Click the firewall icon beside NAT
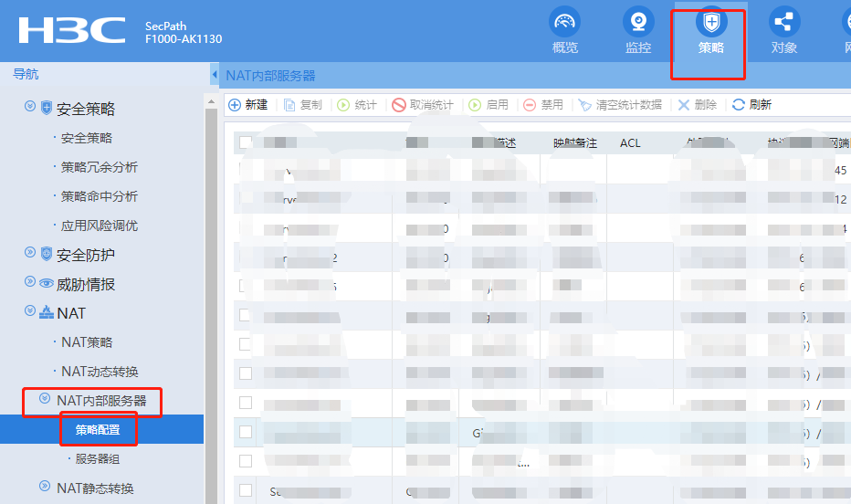Screen dimensions: 851x504 pos(47,312)
